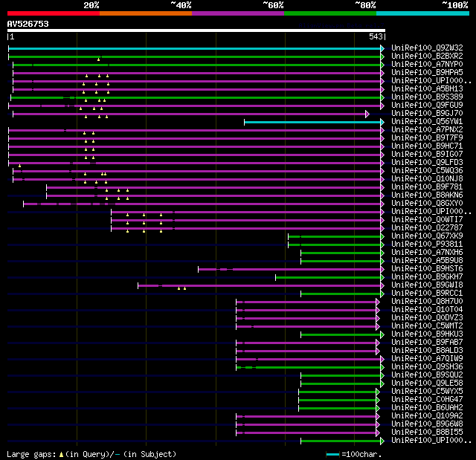Click label UniRef100_P93811
Viewport: 476px width, 460px height.
(x=427, y=244)
